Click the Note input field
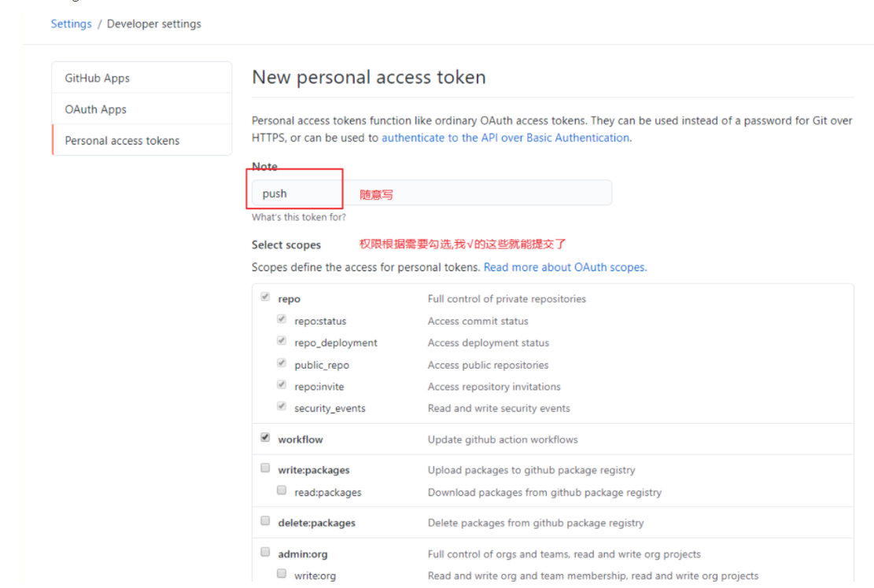The image size is (874, 588). tap(472, 193)
